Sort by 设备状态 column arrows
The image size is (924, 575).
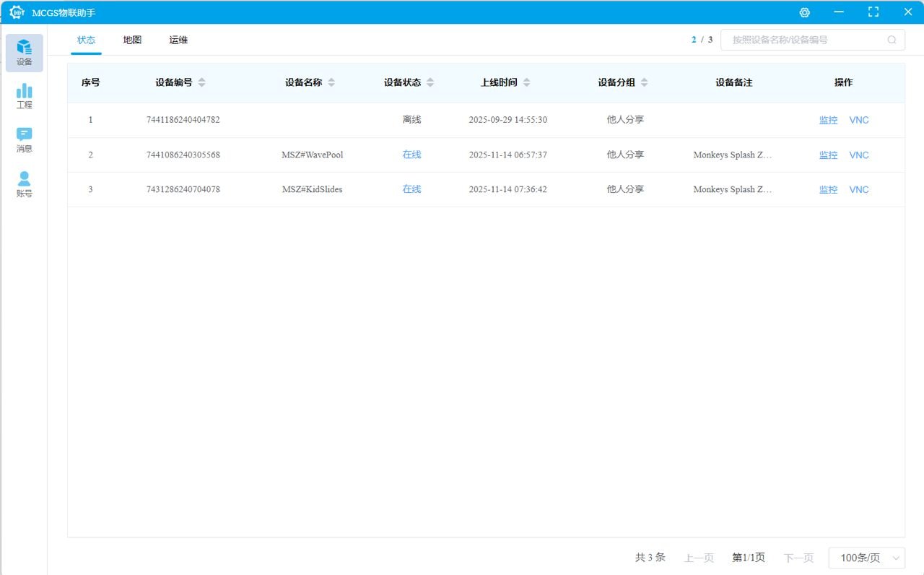click(x=430, y=82)
